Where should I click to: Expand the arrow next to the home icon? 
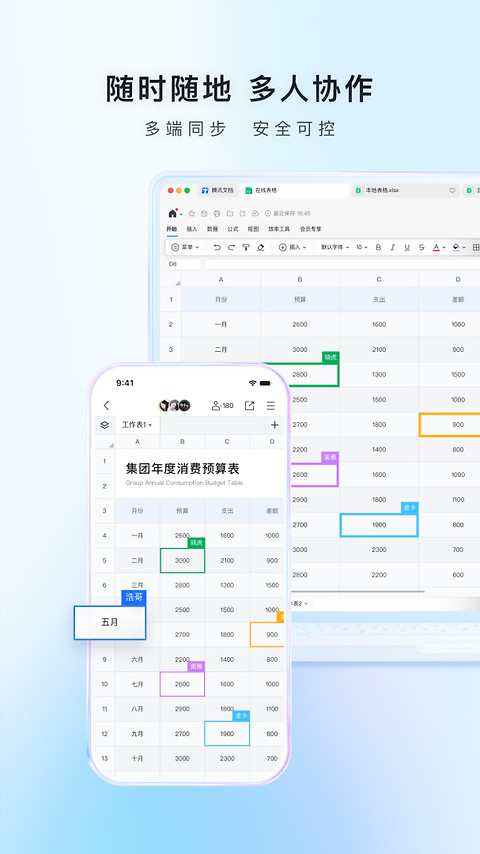182,214
